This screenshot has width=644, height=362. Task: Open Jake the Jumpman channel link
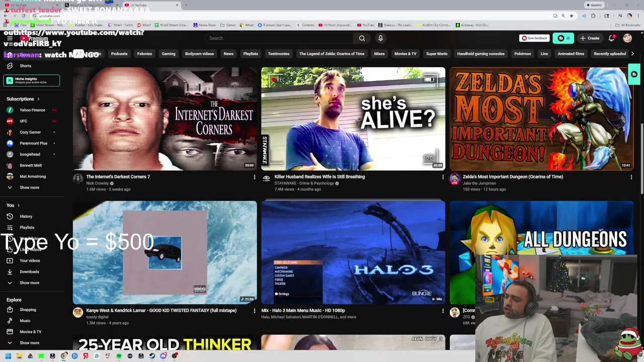(x=479, y=184)
